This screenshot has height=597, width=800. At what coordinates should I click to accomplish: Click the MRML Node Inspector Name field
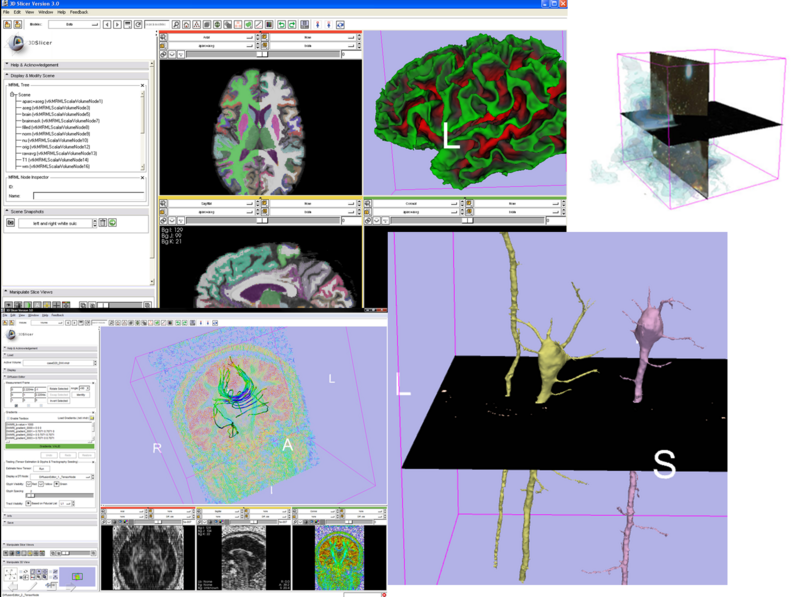tap(88, 196)
